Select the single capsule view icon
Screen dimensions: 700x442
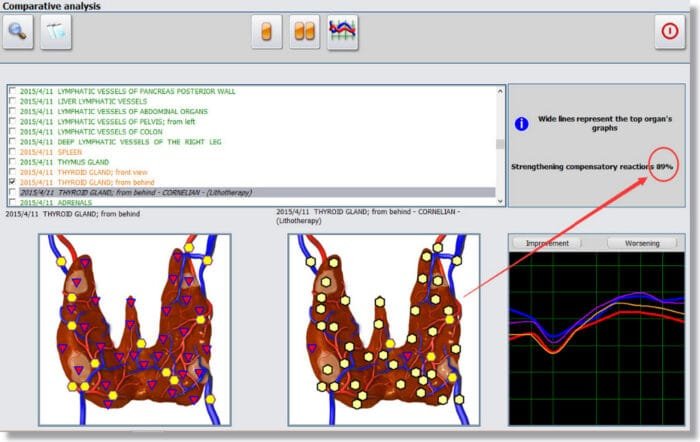tap(267, 32)
